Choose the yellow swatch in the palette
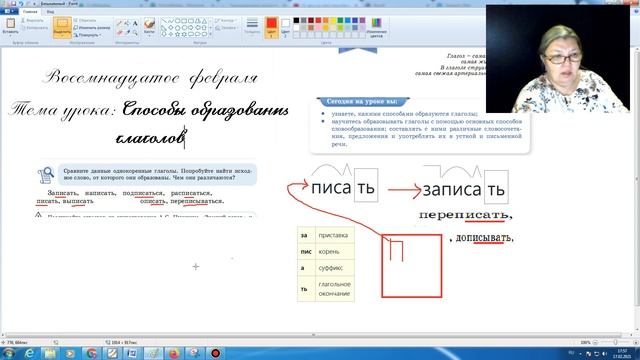Screen dimensions: 640x360 click(x=333, y=20)
